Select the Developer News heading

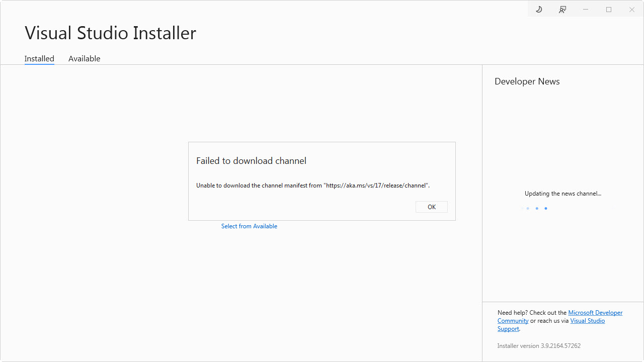[x=527, y=81]
